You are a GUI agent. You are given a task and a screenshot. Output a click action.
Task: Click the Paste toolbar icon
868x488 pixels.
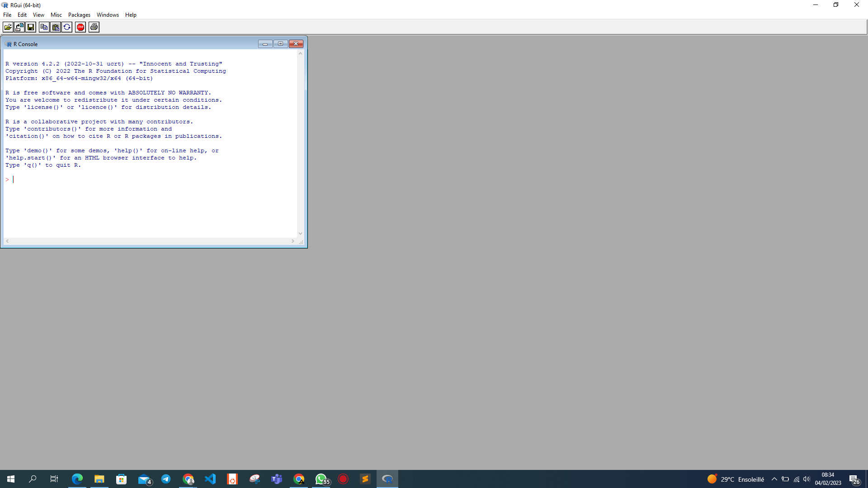click(56, 27)
